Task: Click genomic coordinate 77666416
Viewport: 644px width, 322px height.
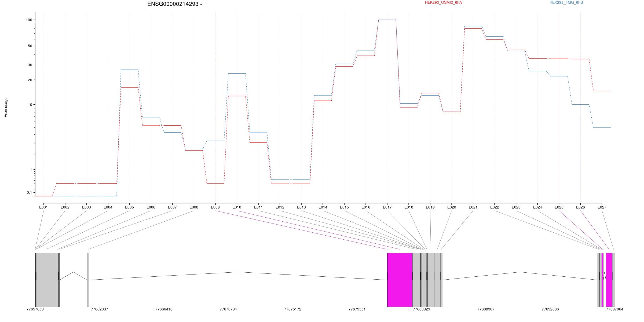Action: point(164,309)
